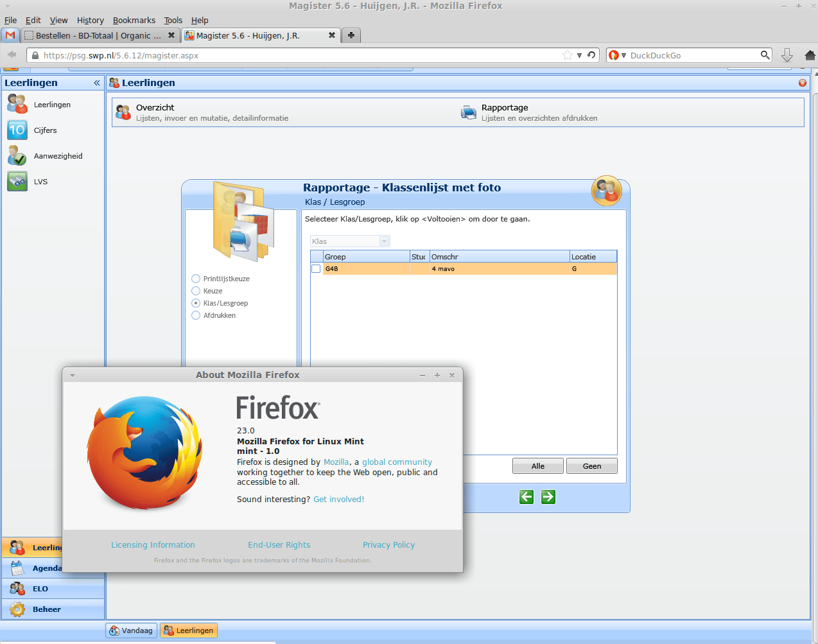Viewport: 818px width, 644px height.
Task: Open the Bookmarks menu
Action: (x=134, y=20)
